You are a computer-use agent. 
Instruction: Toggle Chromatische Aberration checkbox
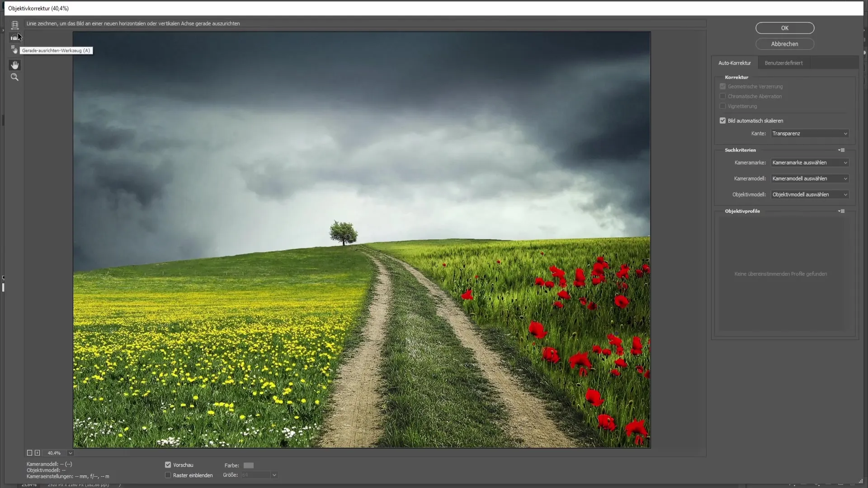[x=722, y=96]
